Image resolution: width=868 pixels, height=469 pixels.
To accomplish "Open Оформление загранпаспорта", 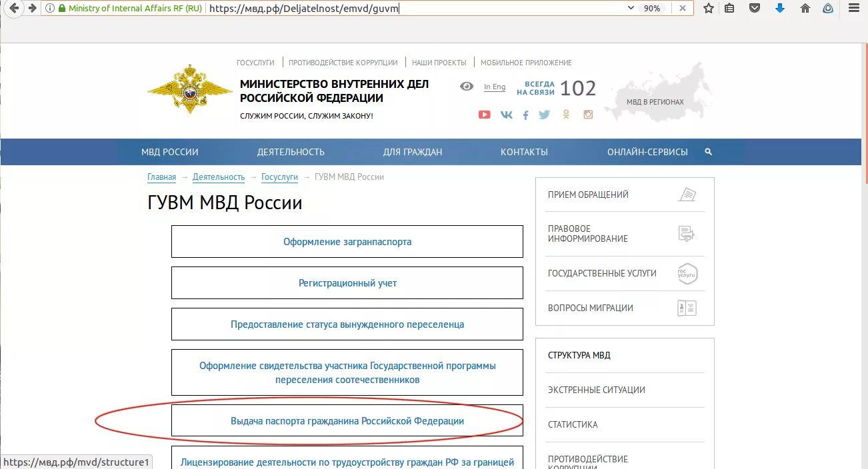I will pos(347,242).
